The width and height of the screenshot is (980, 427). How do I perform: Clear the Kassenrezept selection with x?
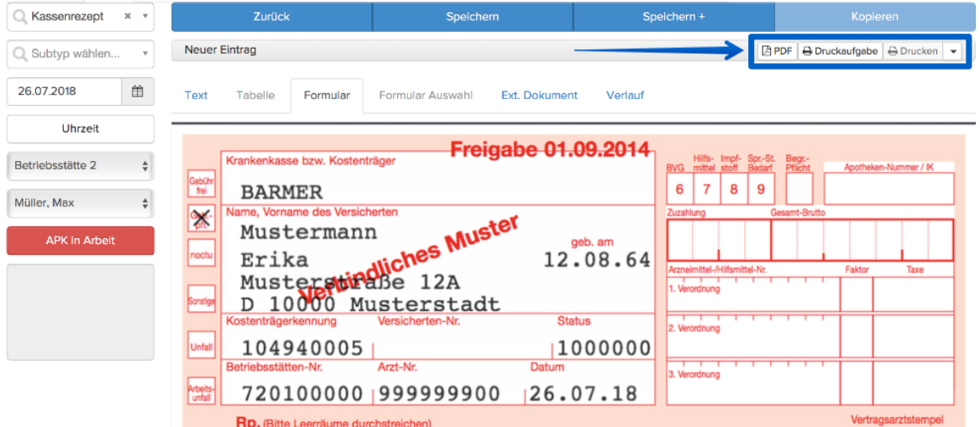tap(128, 16)
